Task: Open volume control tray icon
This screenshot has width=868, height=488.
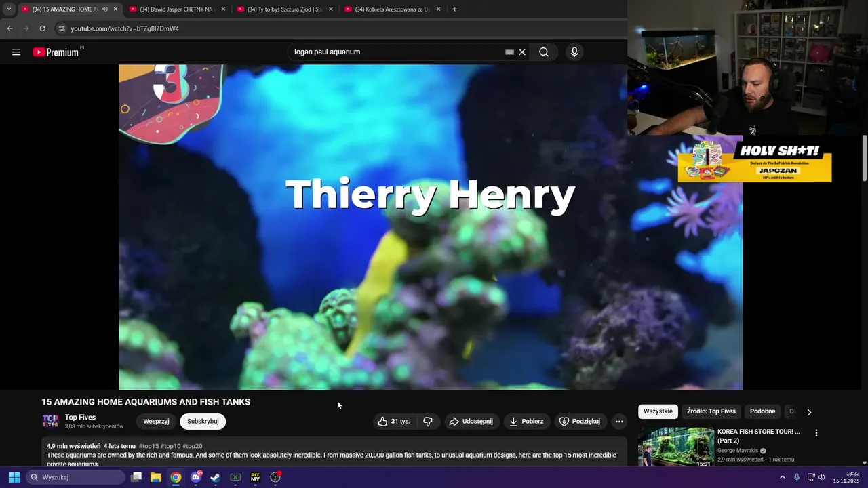Action: click(x=822, y=477)
